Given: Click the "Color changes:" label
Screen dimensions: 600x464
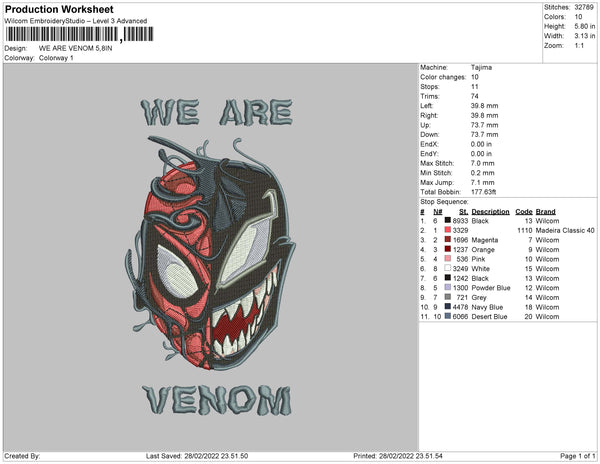Looking at the screenshot, I should (443, 77).
